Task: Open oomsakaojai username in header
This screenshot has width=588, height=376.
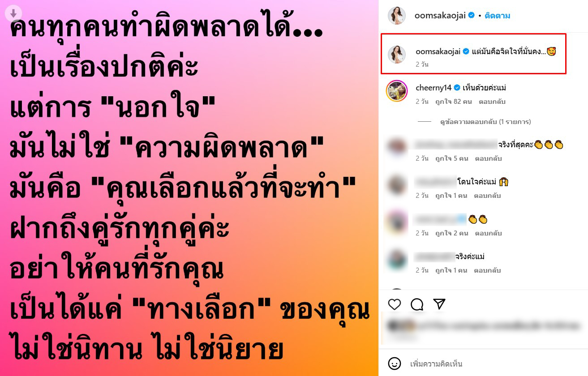Action: point(441,16)
